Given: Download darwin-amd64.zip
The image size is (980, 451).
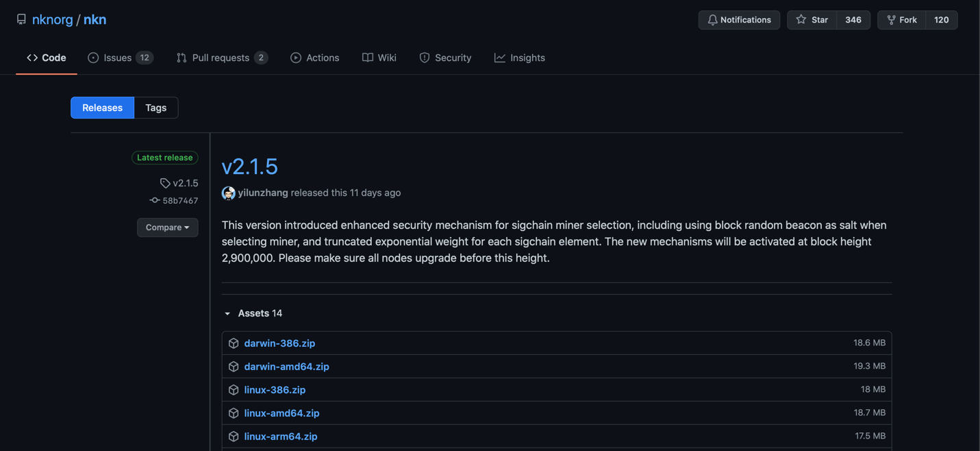Looking at the screenshot, I should coord(286,366).
